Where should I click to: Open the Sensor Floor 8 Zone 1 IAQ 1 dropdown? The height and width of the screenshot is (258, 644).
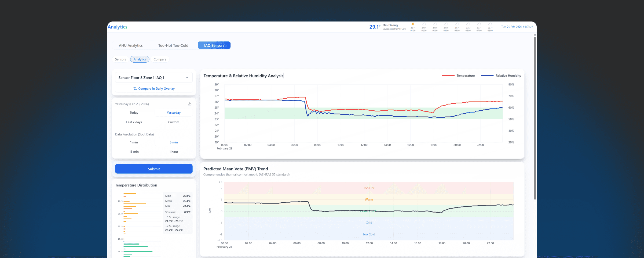pos(154,78)
